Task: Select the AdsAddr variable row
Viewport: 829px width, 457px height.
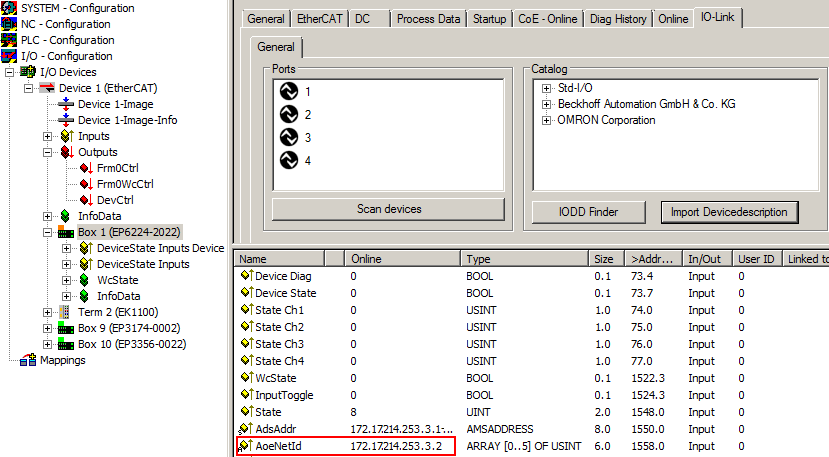Action: pos(532,429)
